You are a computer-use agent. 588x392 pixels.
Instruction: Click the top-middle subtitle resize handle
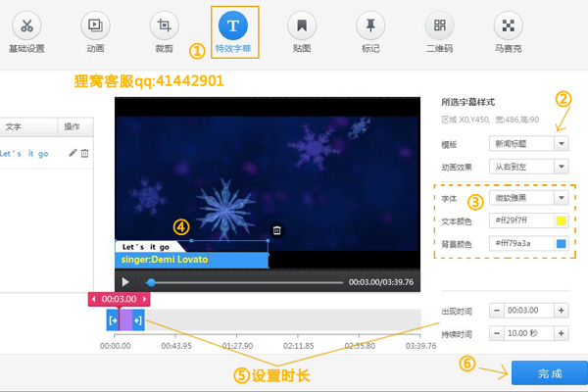[x=192, y=240]
